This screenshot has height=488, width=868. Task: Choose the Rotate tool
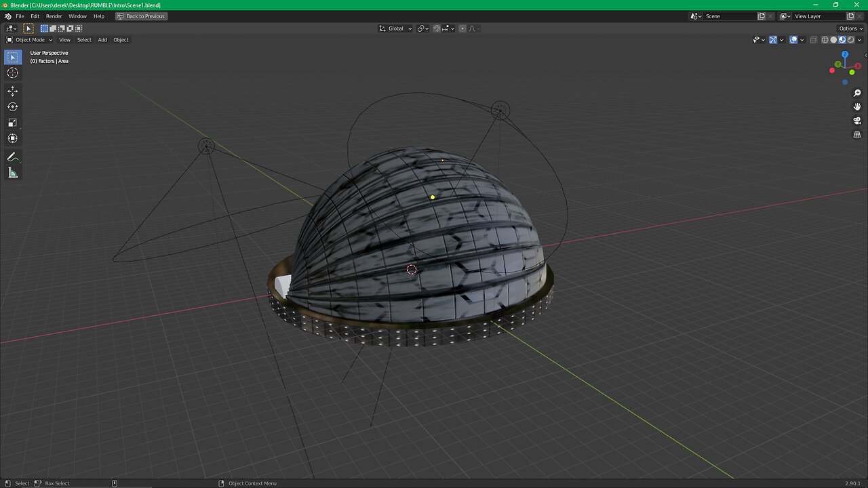13,106
